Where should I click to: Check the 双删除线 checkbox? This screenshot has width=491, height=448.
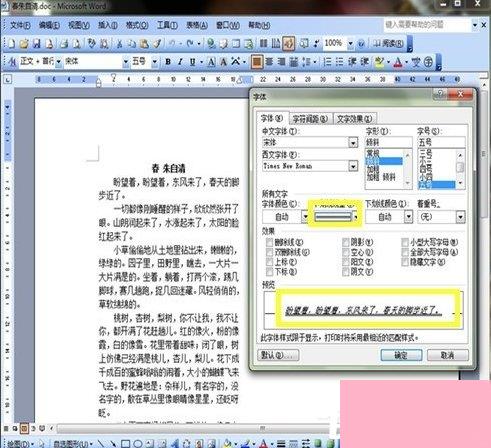pyautogui.click(x=269, y=252)
